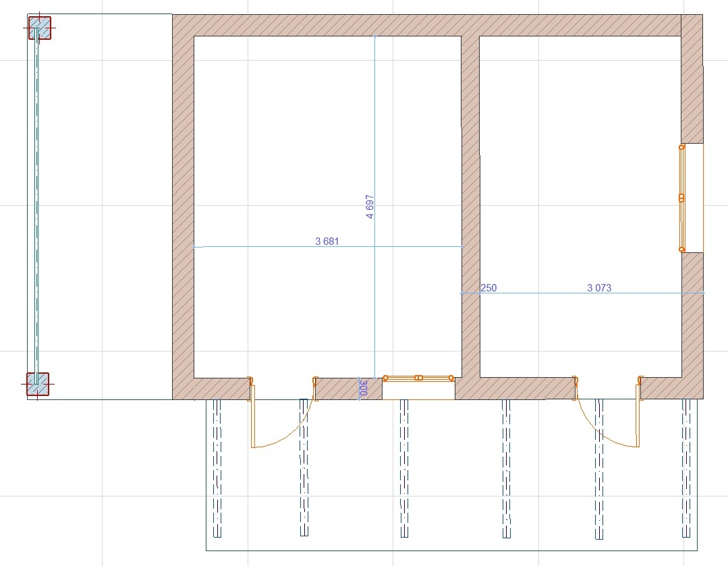Select the rightmost dashed terrace beam
728x566 pixels.
click(686, 468)
